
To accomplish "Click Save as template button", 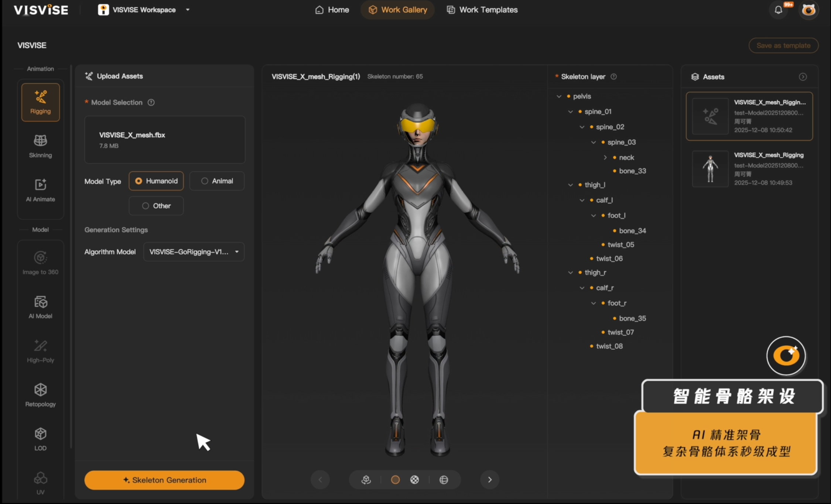I will pos(783,45).
